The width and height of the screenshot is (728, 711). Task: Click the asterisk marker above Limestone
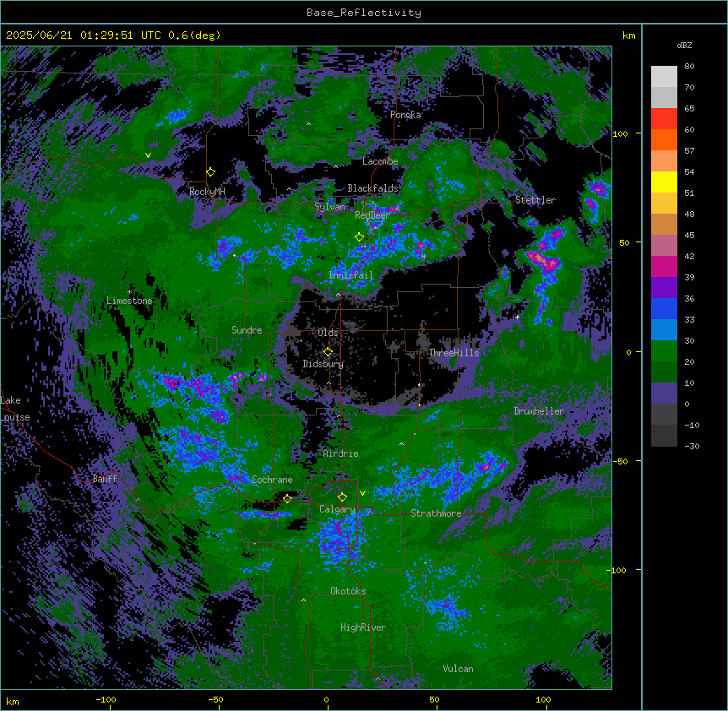click(130, 291)
